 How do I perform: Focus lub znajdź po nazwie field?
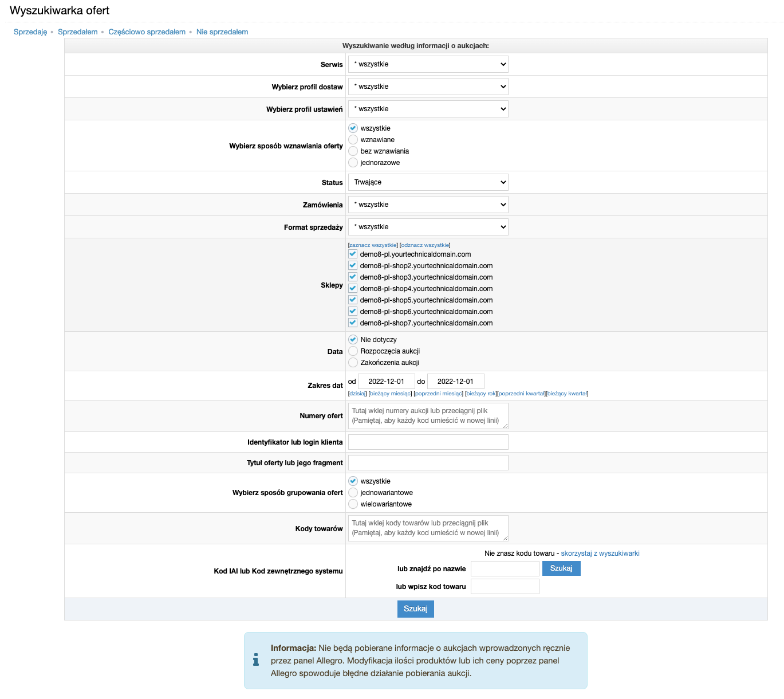(x=505, y=568)
